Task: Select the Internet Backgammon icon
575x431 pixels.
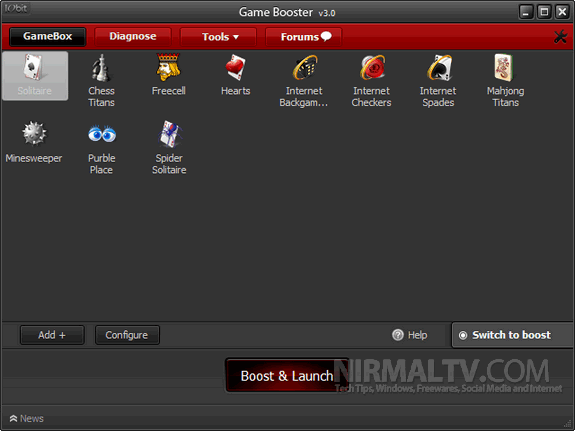Action: pyautogui.click(x=304, y=67)
